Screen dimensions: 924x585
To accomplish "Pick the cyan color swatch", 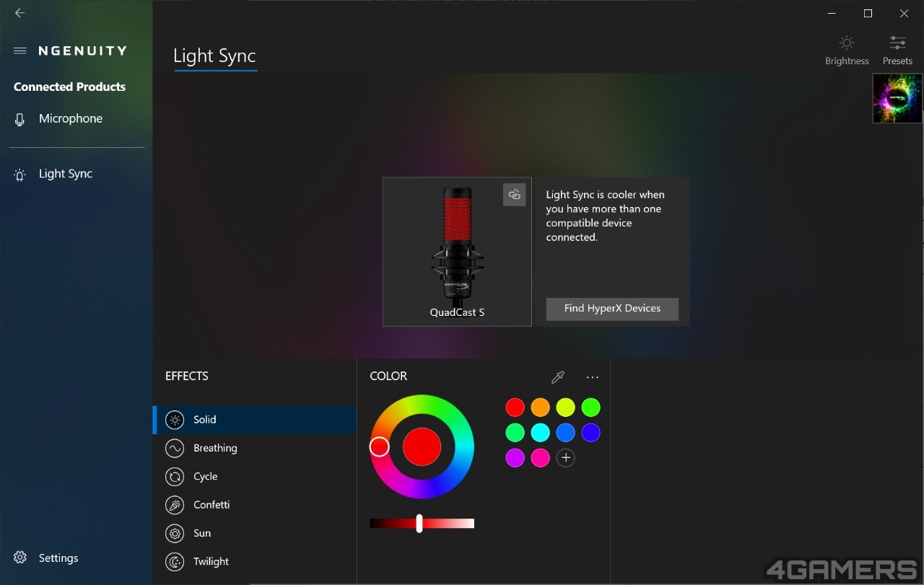I will (x=540, y=433).
